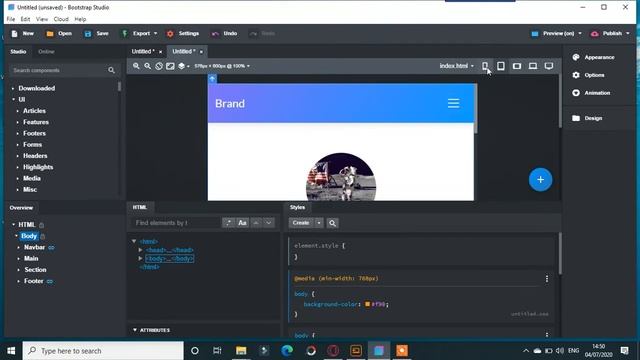The height and width of the screenshot is (360, 640).
Task: Click the Brand link in preview
Action: pyautogui.click(x=230, y=104)
